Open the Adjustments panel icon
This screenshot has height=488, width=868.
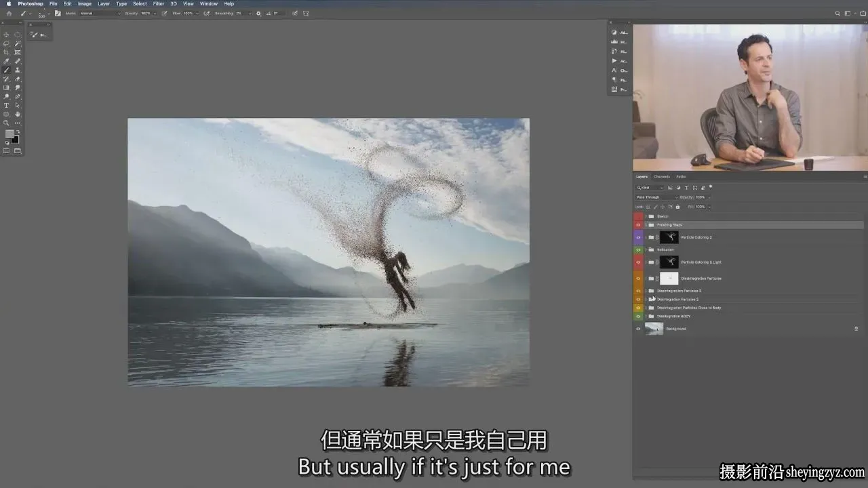pos(614,32)
